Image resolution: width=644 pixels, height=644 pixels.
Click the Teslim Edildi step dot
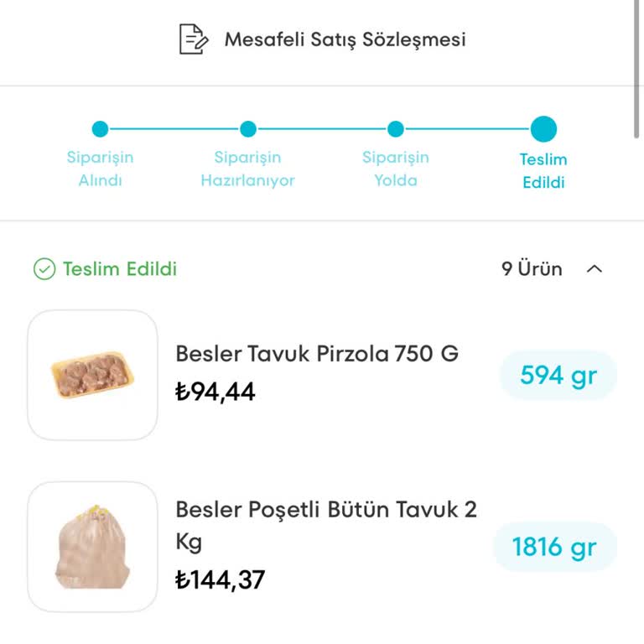543,129
